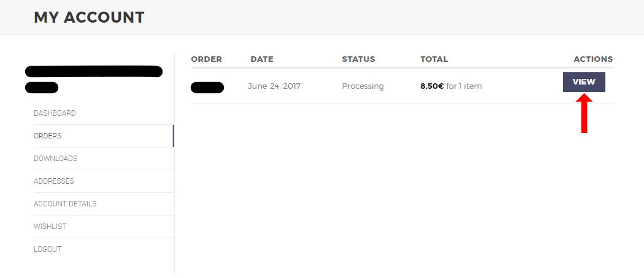This screenshot has height=278, width=644.
Task: Click the My Account page heading
Action: [89, 17]
